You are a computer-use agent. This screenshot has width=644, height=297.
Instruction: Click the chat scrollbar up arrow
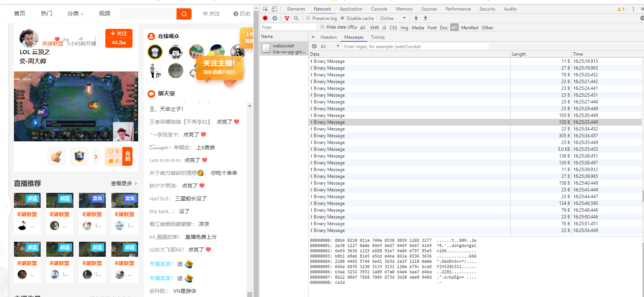250,106
